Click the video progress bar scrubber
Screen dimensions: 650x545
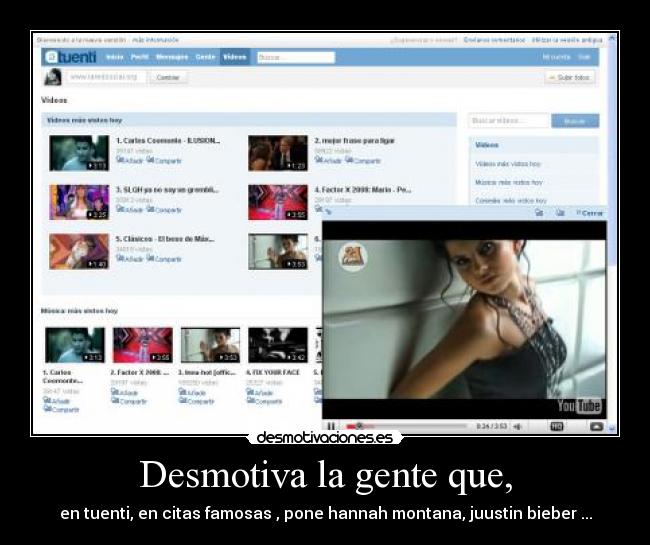pyautogui.click(x=359, y=426)
